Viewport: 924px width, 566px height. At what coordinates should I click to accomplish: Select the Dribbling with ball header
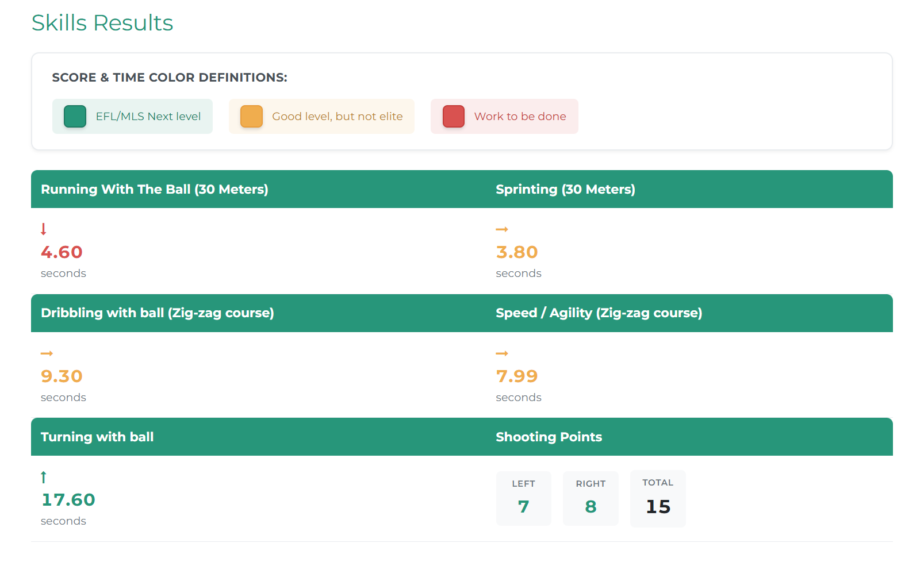tap(157, 313)
